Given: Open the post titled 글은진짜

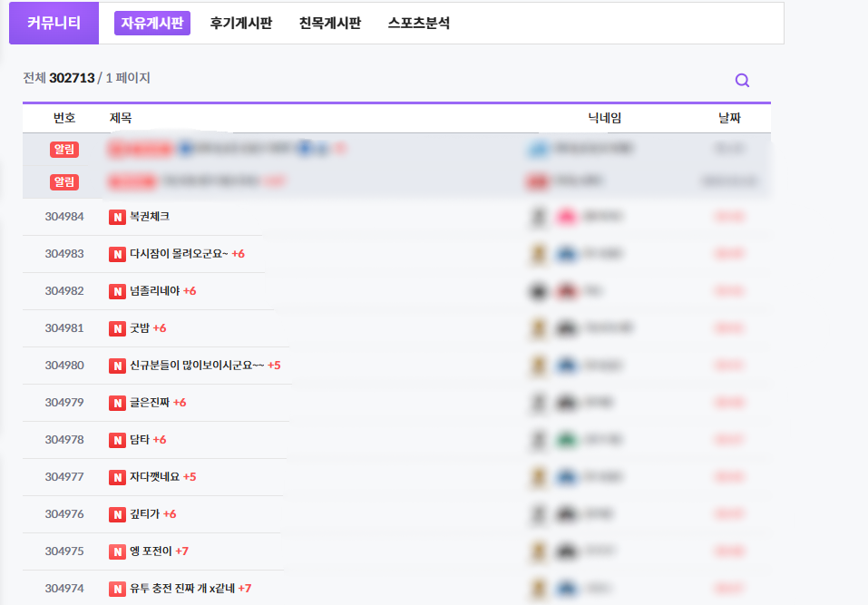Looking at the screenshot, I should 150,403.
